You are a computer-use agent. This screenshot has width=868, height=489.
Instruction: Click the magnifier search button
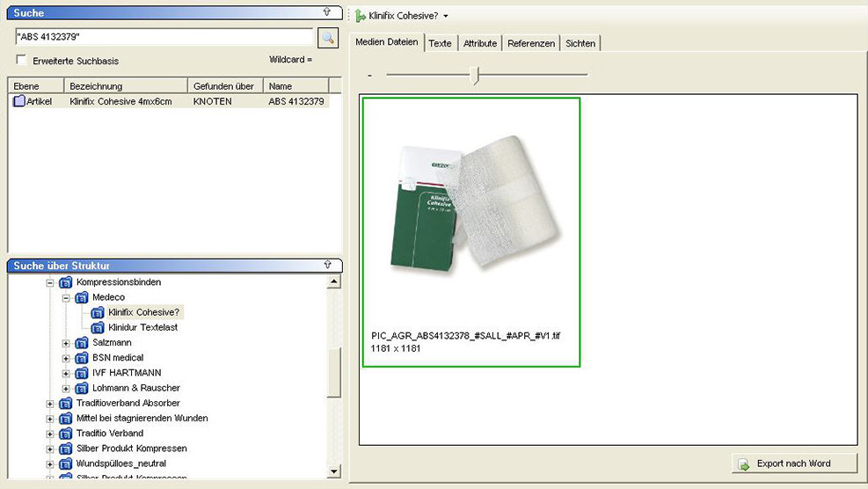coord(328,38)
